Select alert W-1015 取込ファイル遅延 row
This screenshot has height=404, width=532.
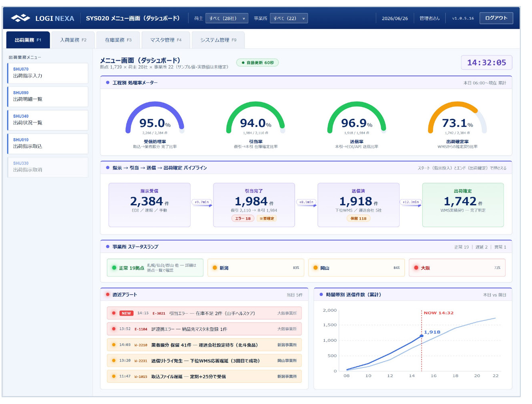(204, 377)
